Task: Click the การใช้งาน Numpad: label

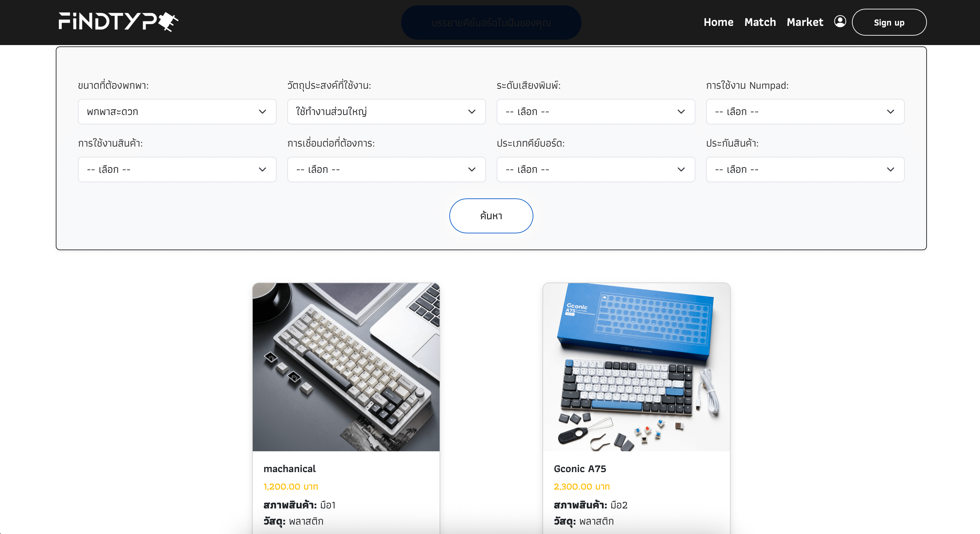Action: [747, 85]
